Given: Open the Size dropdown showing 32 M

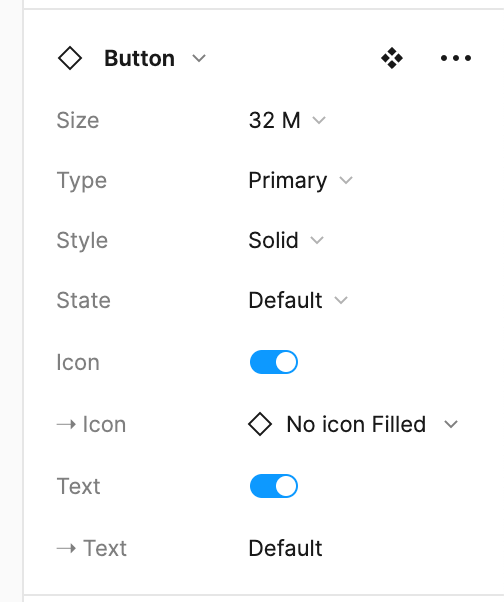Looking at the screenshot, I should click(x=287, y=120).
